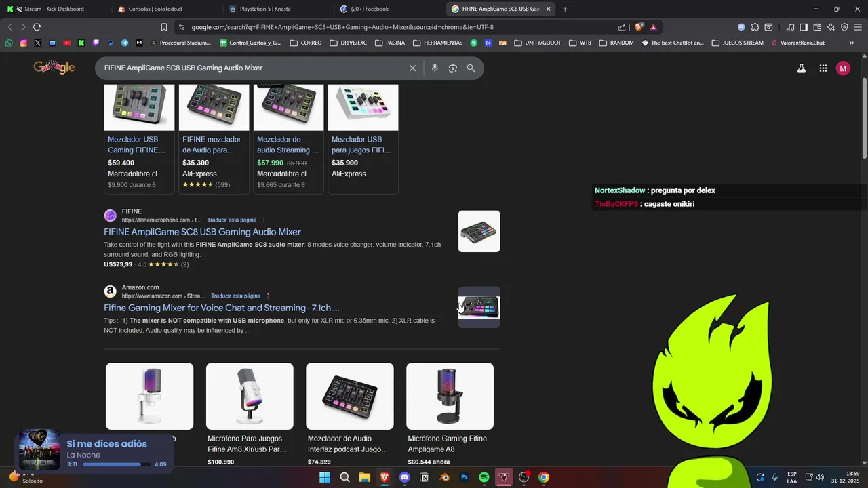Screen dimensions: 868x488
Task: Open more options for the FIFINE result
Action: pyautogui.click(x=264, y=220)
